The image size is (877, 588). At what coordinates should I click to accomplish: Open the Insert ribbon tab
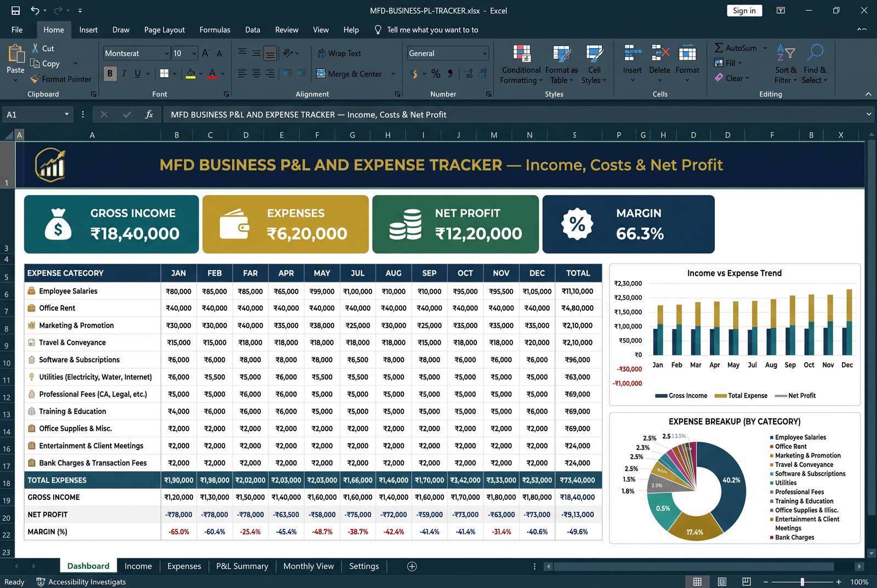(88, 30)
